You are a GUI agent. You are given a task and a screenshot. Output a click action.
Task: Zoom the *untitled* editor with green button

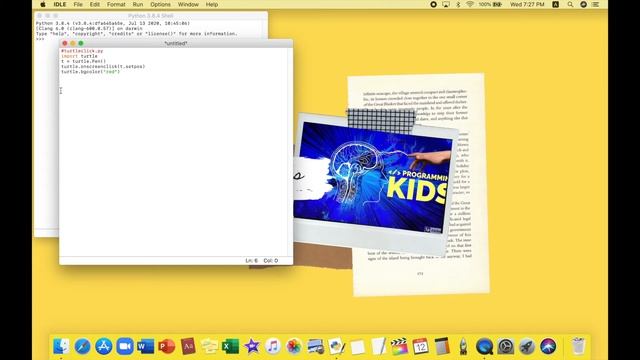coord(81,43)
